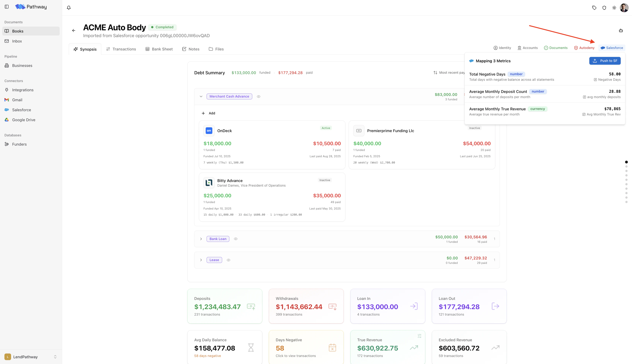Go back with the left arrow

point(74,30)
